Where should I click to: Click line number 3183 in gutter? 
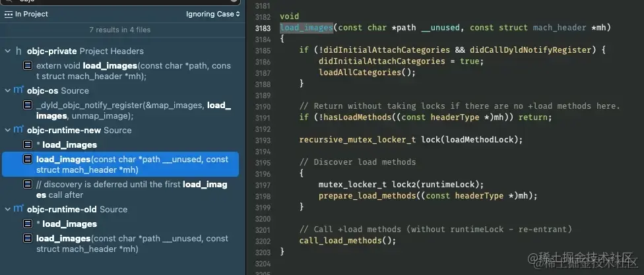tap(263, 28)
